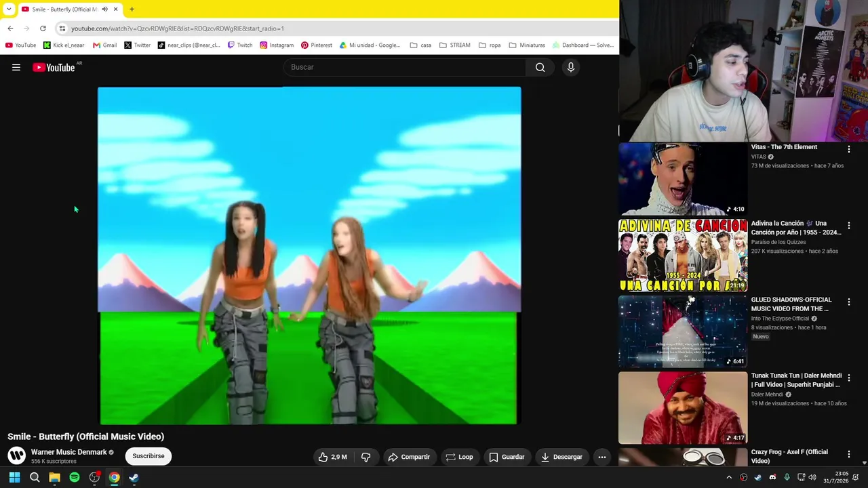Launch File Explorer from taskbar
The width and height of the screenshot is (868, 488).
(54, 477)
